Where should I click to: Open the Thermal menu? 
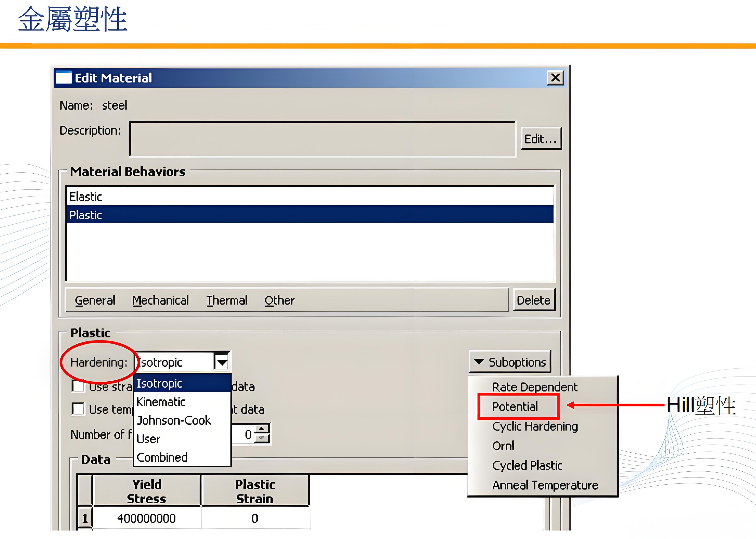pos(227,300)
